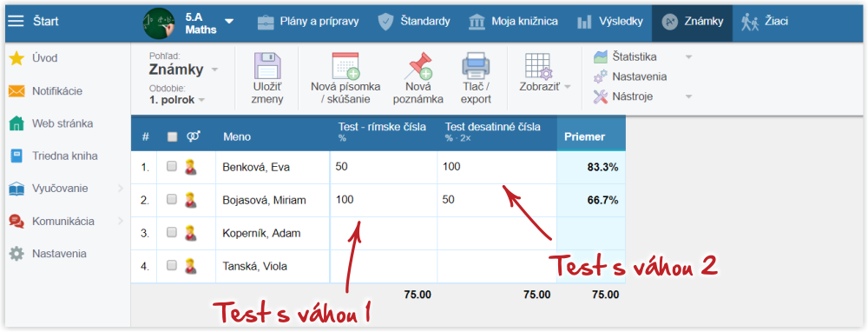
Task: Open Tlač / export printer icon
Action: pos(476,66)
